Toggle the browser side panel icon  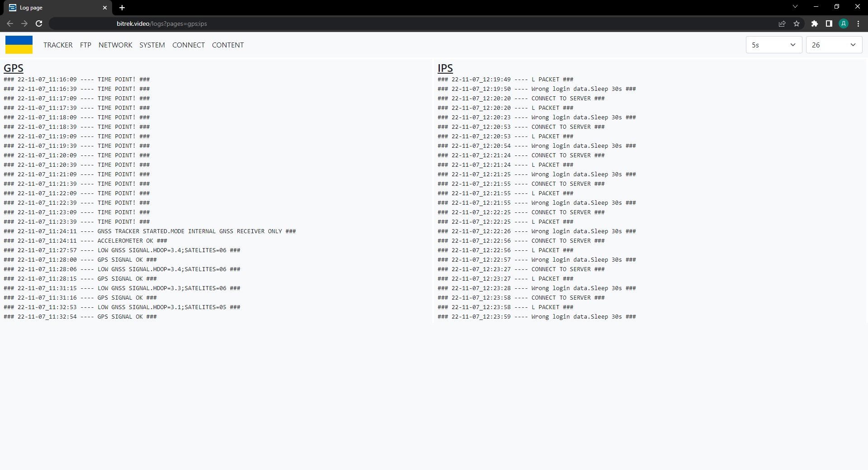pos(829,23)
